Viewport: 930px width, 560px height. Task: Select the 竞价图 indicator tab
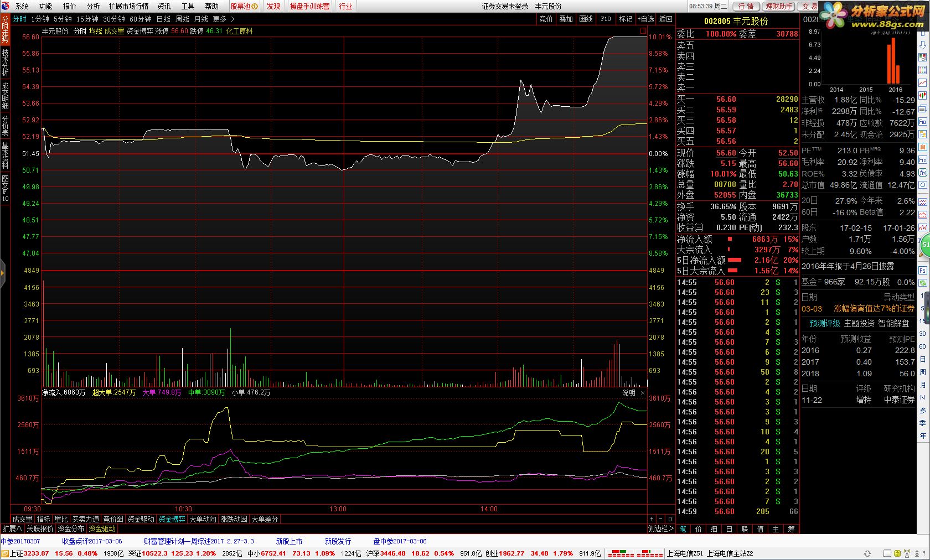pyautogui.click(x=113, y=519)
